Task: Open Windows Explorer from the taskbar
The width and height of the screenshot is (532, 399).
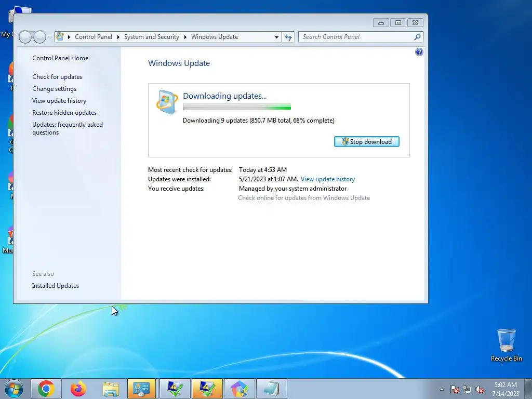Action: click(111, 389)
